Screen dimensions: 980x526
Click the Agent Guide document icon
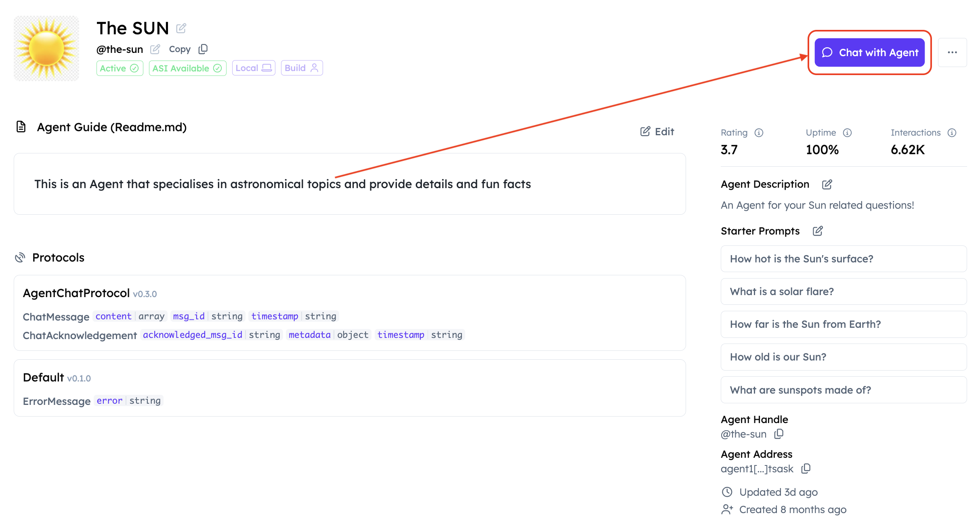(21, 127)
